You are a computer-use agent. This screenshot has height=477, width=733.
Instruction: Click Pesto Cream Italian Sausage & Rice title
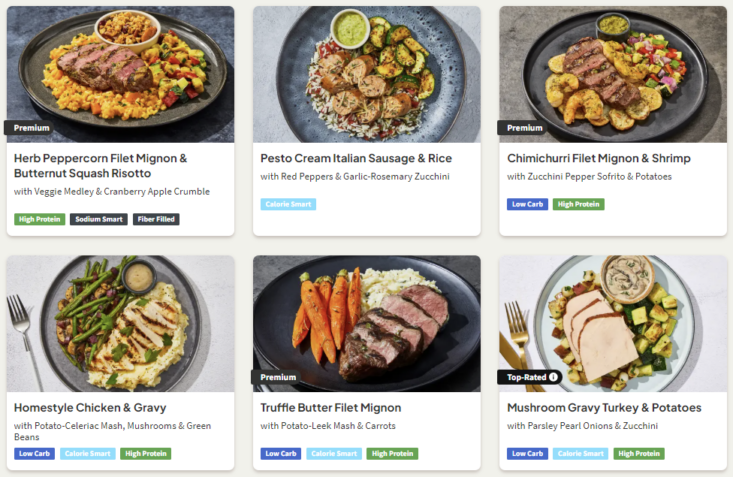click(355, 158)
